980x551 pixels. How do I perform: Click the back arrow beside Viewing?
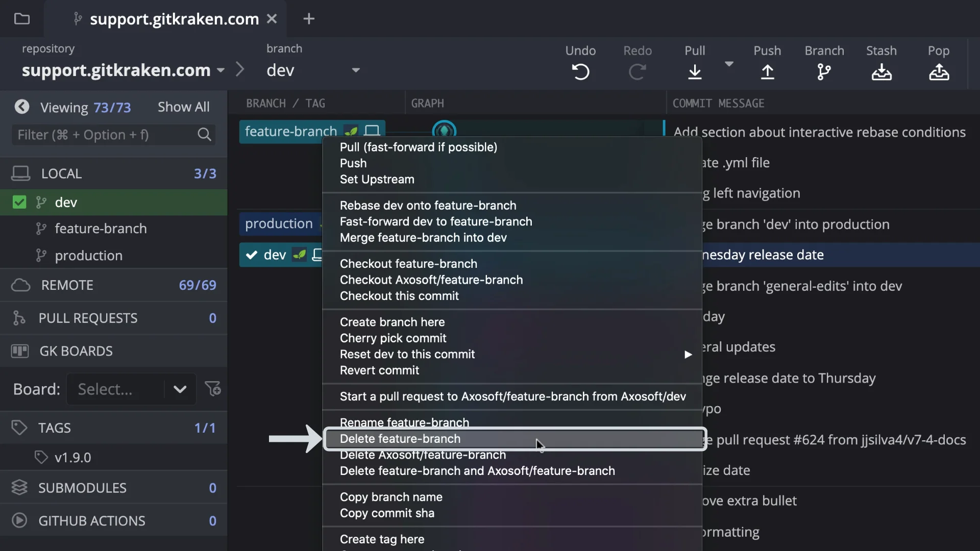point(21,107)
